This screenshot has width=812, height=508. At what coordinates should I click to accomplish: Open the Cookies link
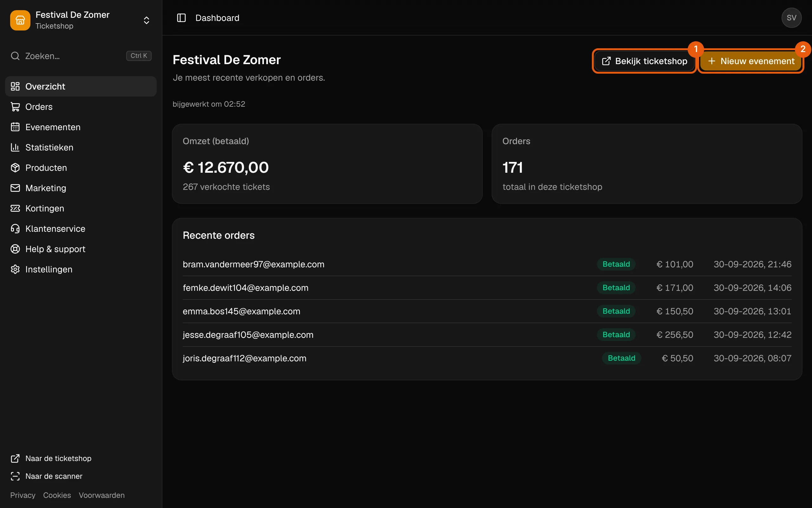tap(57, 495)
